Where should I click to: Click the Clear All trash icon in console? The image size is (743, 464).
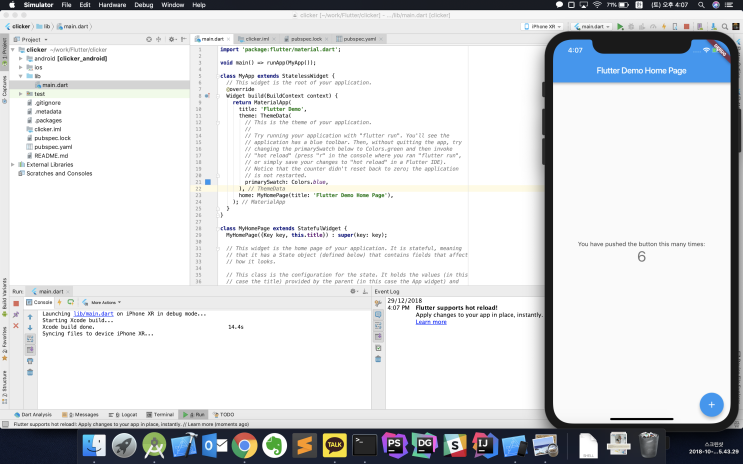click(x=30, y=372)
